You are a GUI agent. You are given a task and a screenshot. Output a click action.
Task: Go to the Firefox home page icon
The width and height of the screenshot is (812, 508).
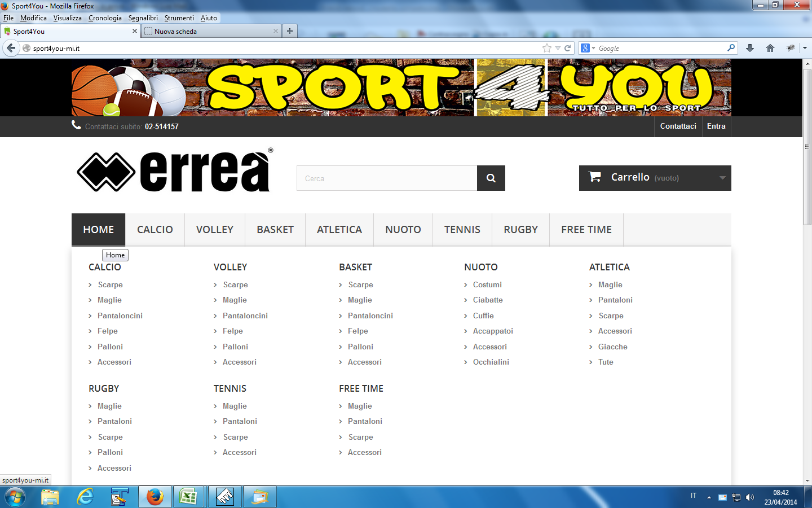click(770, 48)
